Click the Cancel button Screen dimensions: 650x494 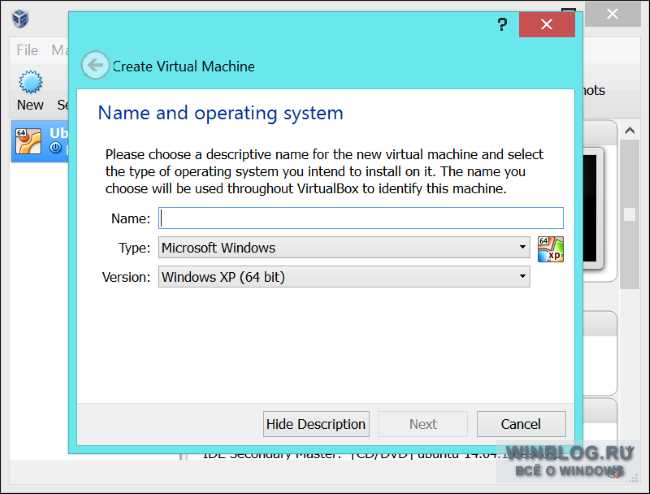(x=521, y=424)
